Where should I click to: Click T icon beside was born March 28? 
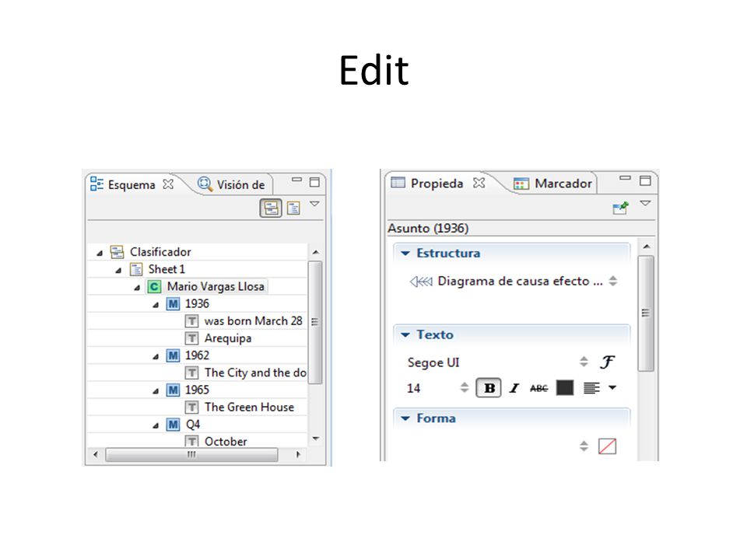click(191, 321)
